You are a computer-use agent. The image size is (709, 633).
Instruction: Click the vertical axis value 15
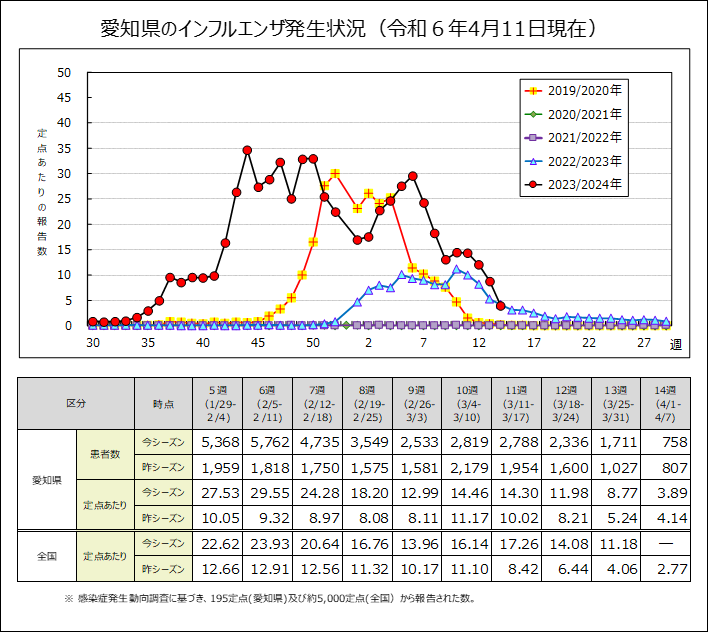coord(64,250)
